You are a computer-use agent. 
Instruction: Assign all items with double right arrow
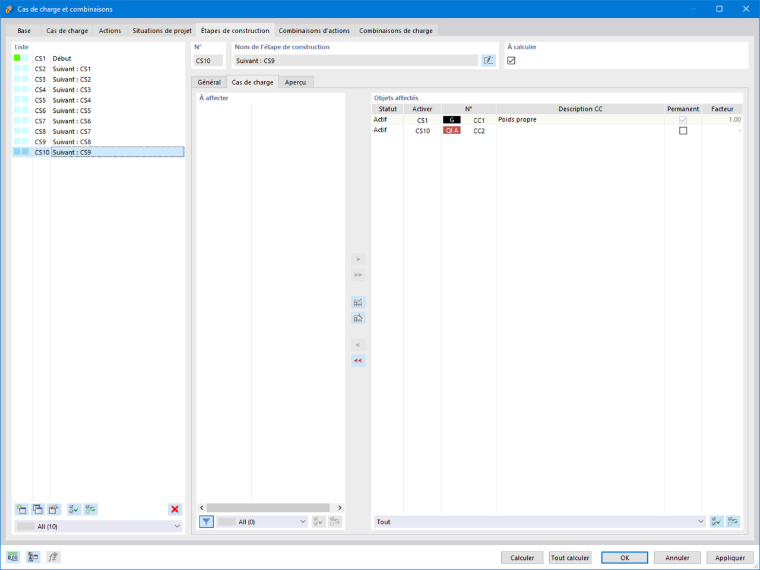358,275
